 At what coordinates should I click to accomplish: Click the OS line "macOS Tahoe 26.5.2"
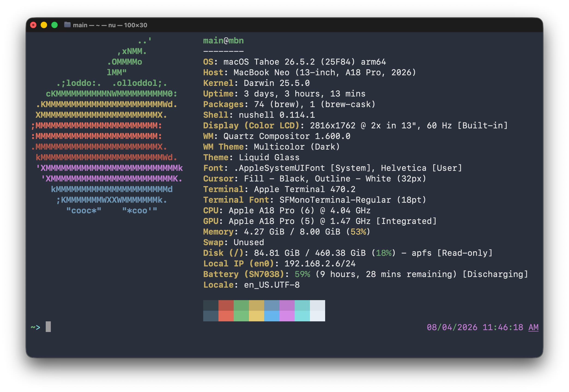pos(269,62)
